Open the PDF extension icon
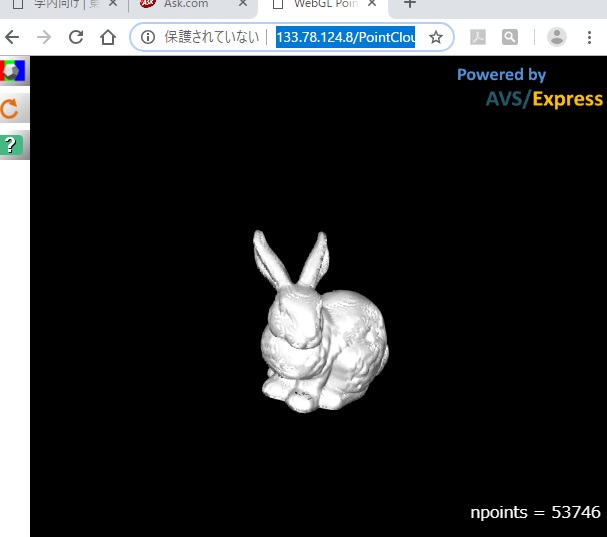 (x=478, y=37)
